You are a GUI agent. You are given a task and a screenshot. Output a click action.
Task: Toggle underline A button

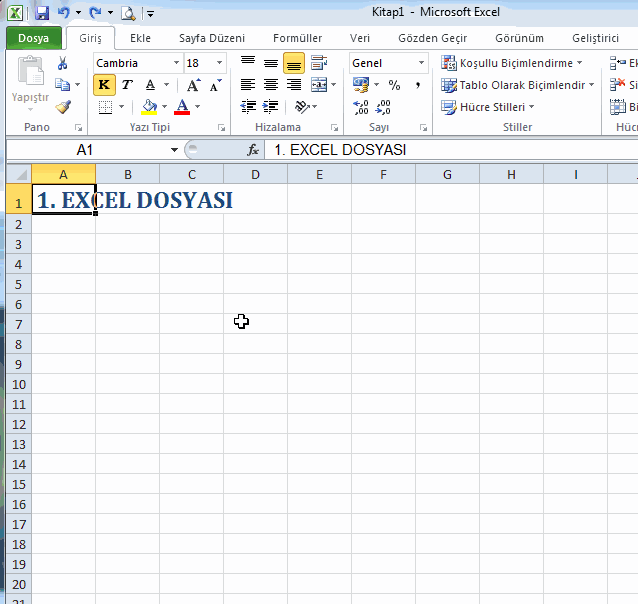(150, 85)
